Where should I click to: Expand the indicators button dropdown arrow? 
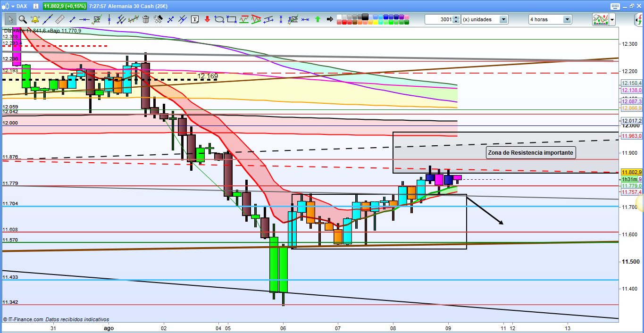pos(612,19)
